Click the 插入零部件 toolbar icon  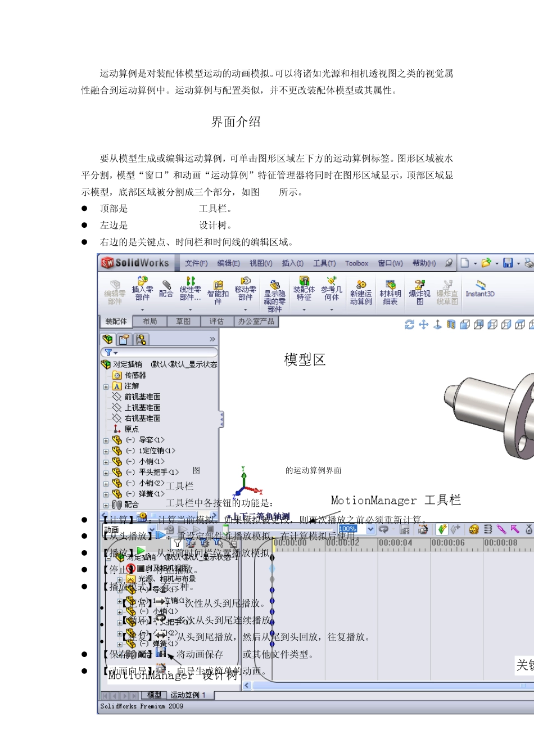click(142, 289)
